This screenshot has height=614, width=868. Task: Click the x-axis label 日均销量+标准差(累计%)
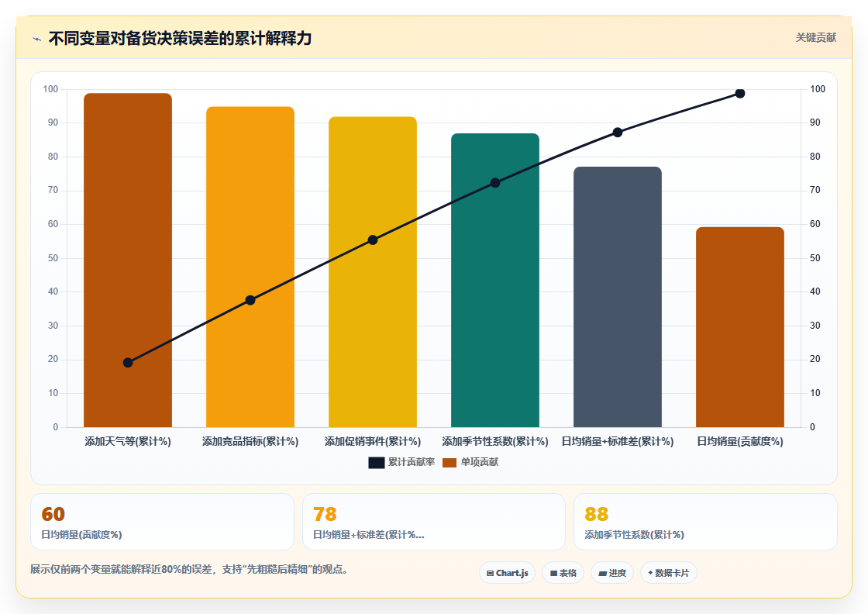[618, 442]
